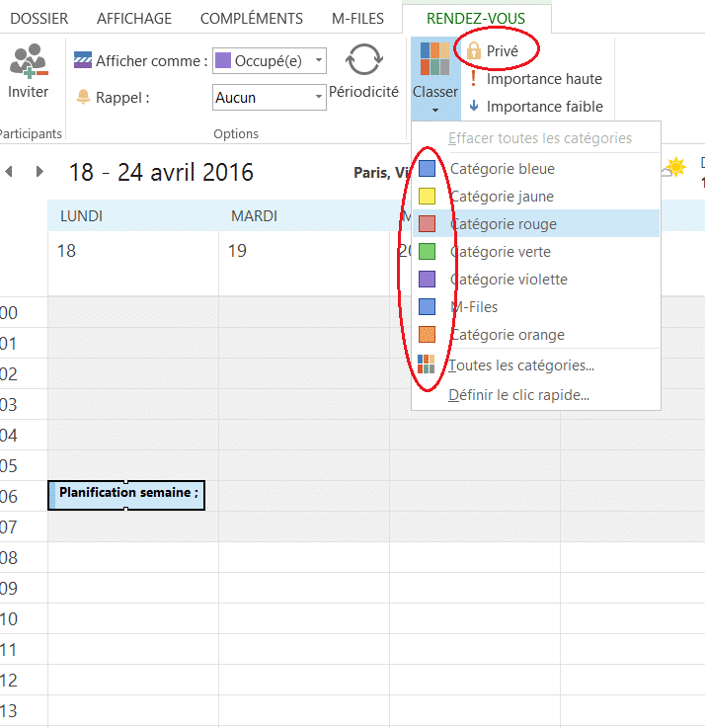Click Définir le clic rapide
The image size is (705, 728).
[518, 395]
